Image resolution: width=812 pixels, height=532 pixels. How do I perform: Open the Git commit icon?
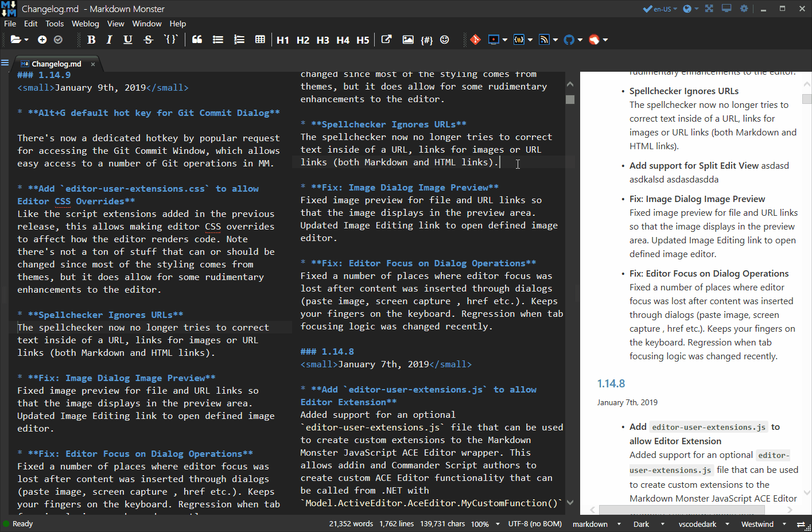475,40
